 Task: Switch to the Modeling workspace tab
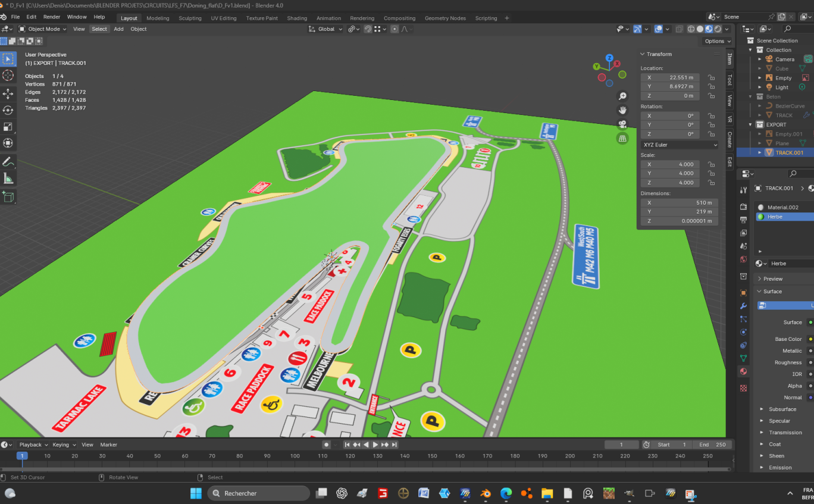click(158, 18)
